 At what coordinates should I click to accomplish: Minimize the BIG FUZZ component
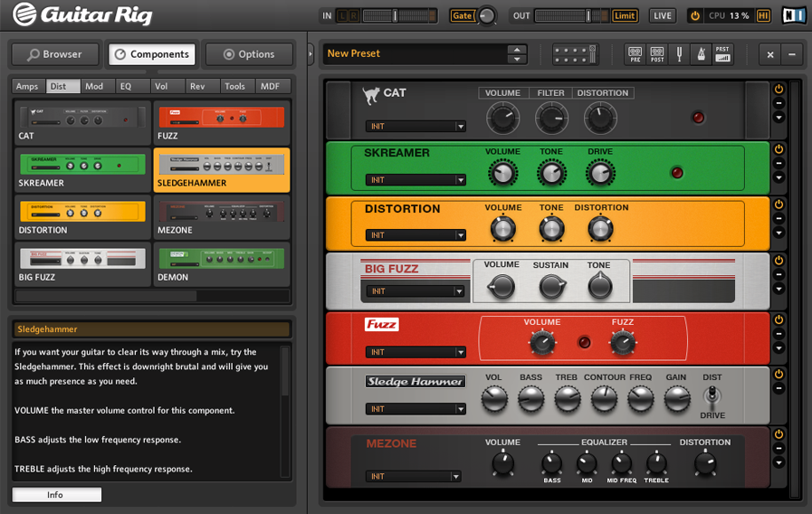[x=779, y=274]
